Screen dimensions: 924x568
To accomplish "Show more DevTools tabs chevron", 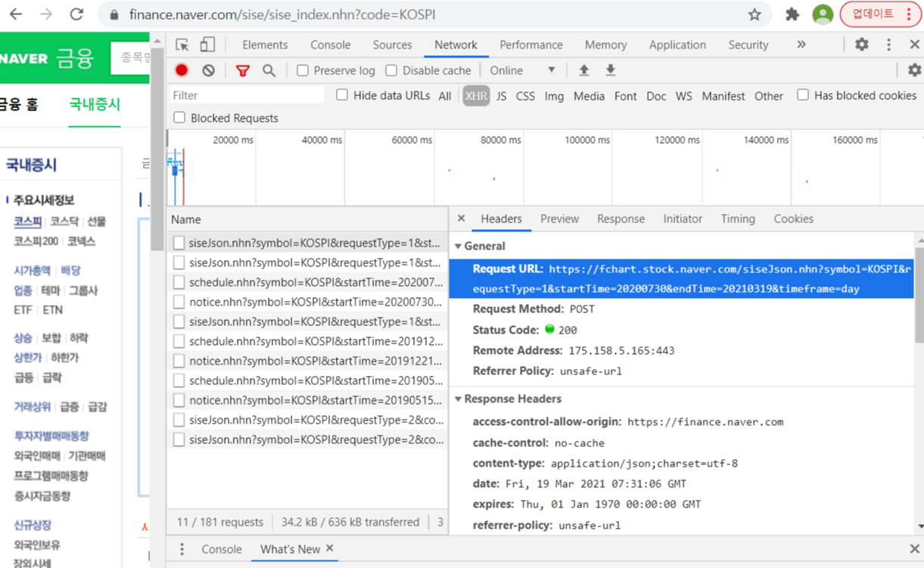I will click(x=801, y=45).
